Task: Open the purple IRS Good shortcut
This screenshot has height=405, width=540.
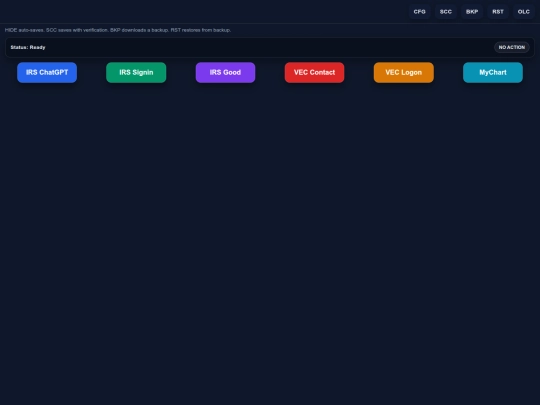Action: 225,72
